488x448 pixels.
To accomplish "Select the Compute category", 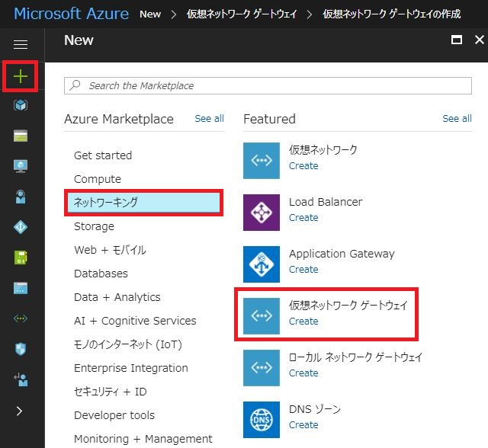I will [x=98, y=179].
